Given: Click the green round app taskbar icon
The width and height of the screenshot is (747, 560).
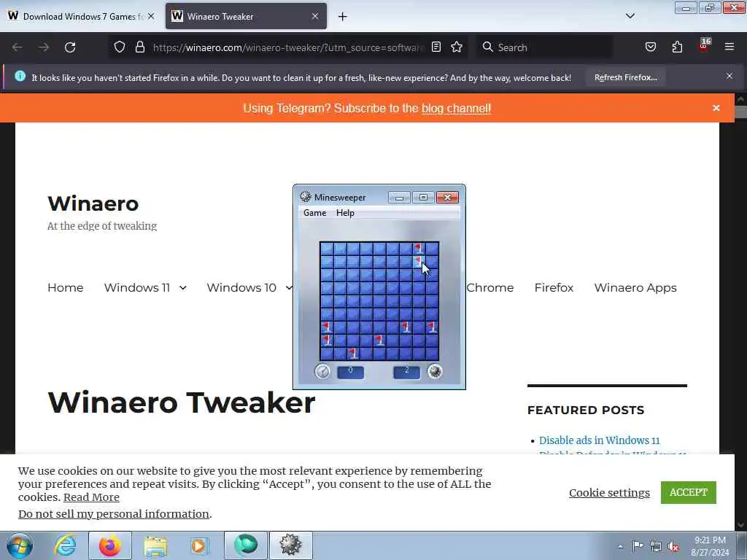Looking at the screenshot, I should point(246,545).
